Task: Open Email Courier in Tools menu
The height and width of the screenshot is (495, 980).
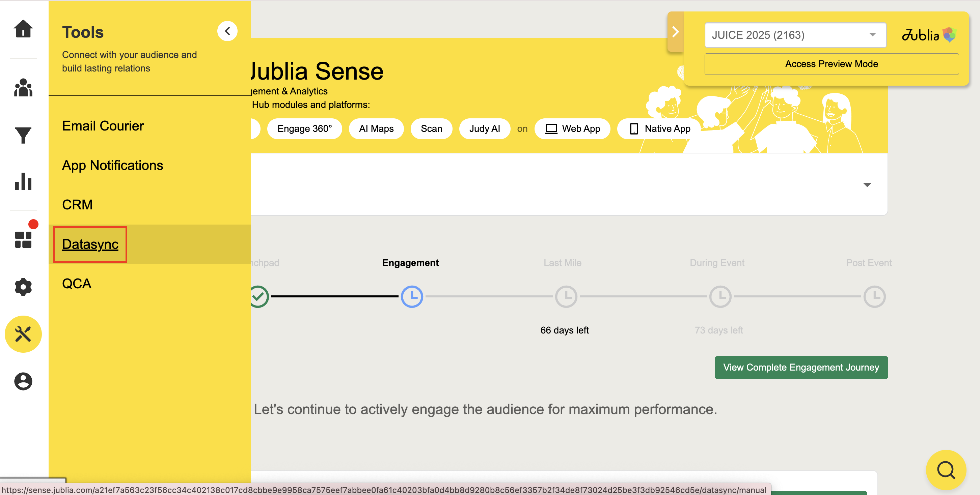Action: click(x=103, y=126)
